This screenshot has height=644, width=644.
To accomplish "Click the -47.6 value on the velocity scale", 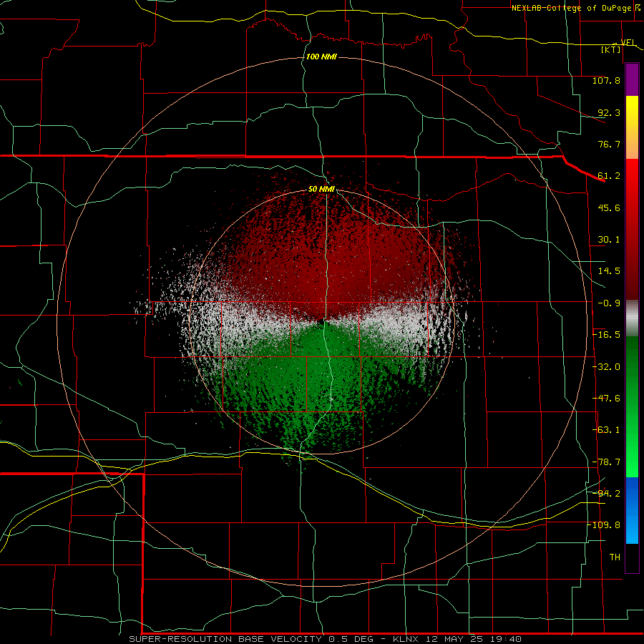I will coord(606,399).
